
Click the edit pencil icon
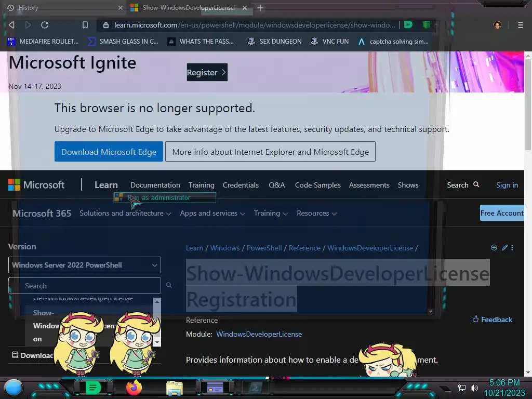click(x=504, y=248)
